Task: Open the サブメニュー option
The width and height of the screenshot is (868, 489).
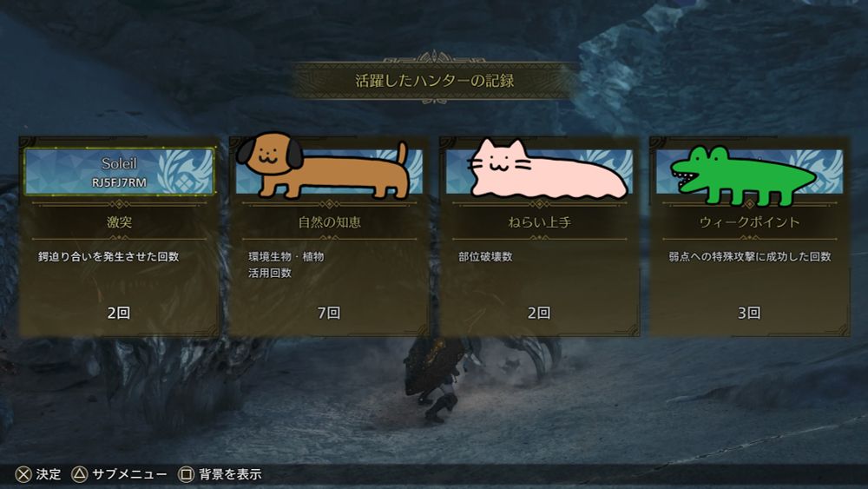Action: pos(129,474)
